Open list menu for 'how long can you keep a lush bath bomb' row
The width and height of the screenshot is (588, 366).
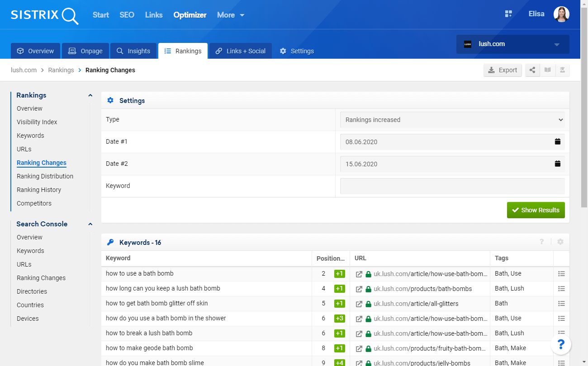click(561, 289)
